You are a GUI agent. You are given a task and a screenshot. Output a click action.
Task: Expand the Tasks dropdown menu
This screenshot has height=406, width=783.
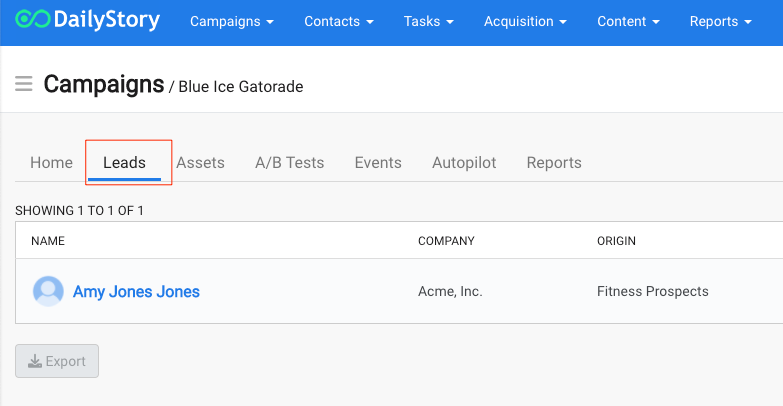tap(428, 21)
